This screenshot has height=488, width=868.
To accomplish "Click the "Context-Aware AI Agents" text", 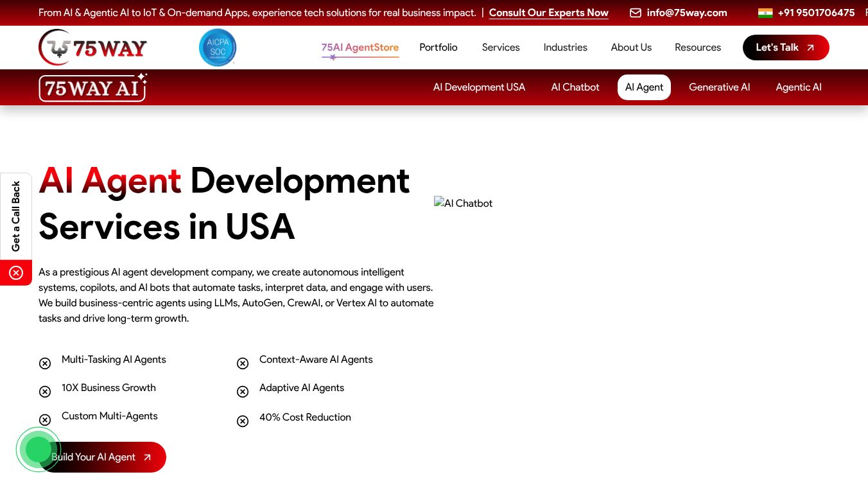I will pos(316,360).
